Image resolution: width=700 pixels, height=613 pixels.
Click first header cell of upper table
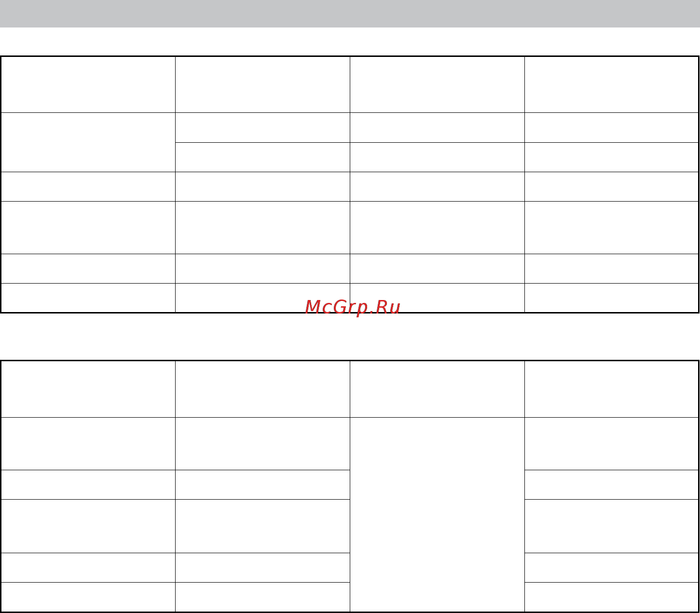(88, 85)
